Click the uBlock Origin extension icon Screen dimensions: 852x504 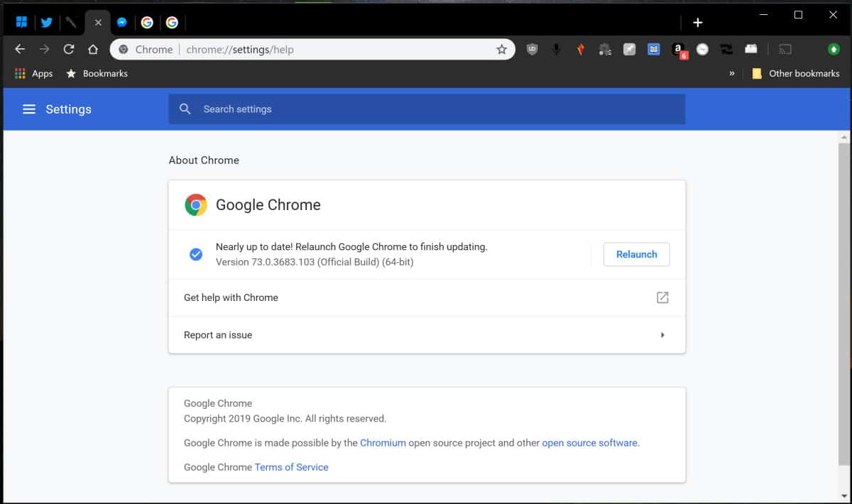pyautogui.click(x=532, y=49)
